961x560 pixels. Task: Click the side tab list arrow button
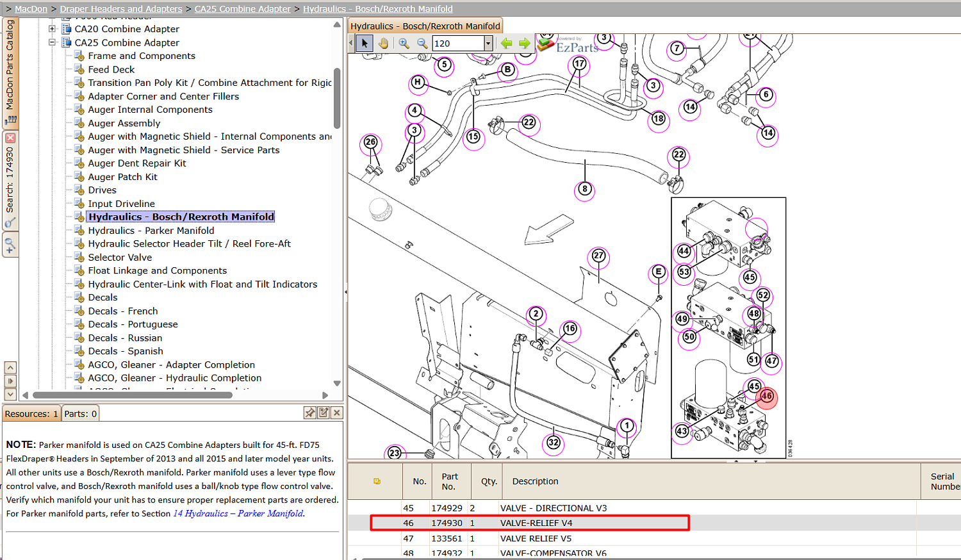tap(10, 381)
